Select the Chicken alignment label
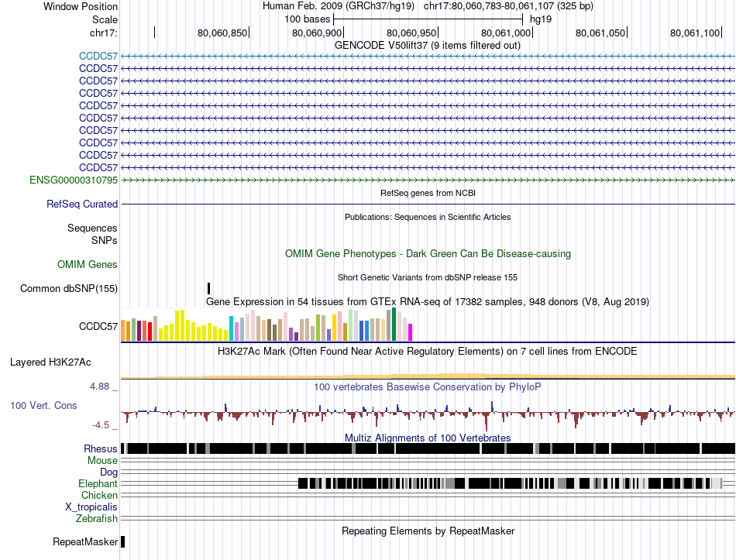736x560 pixels. click(x=99, y=496)
